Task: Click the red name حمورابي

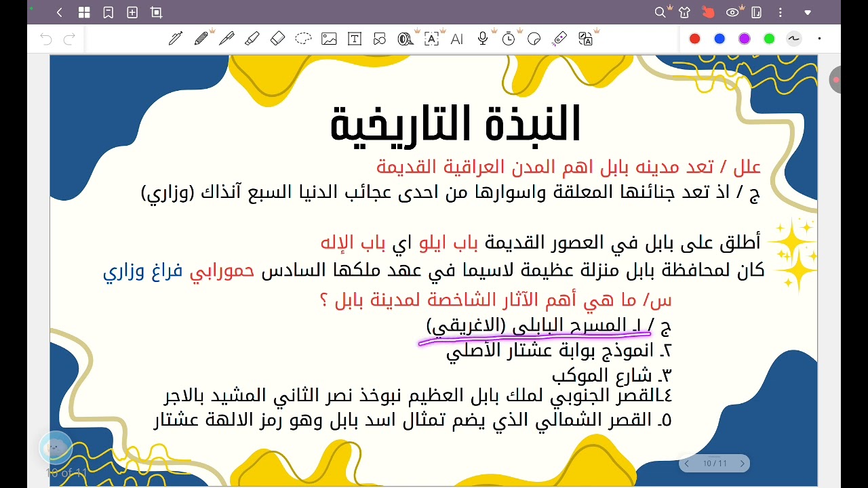Action: [222, 270]
